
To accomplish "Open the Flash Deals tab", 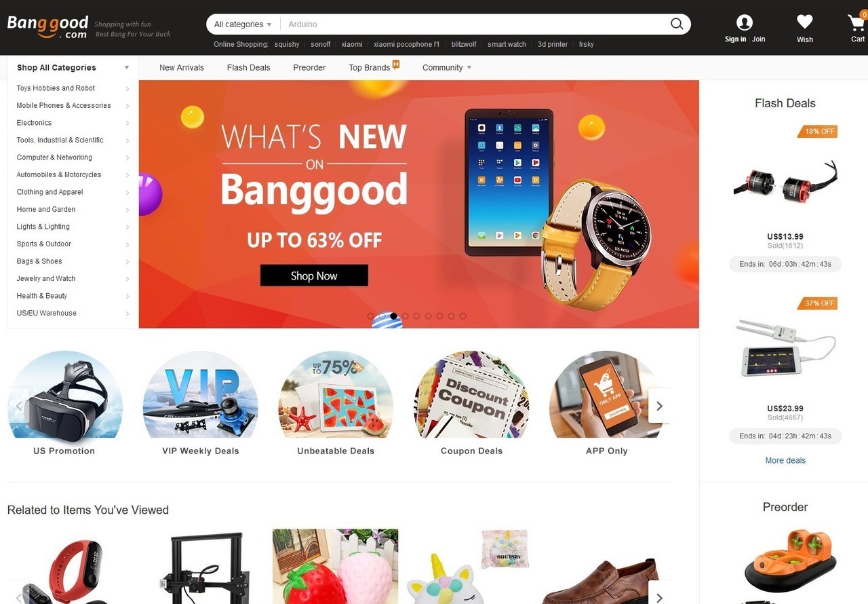I will 248,67.
